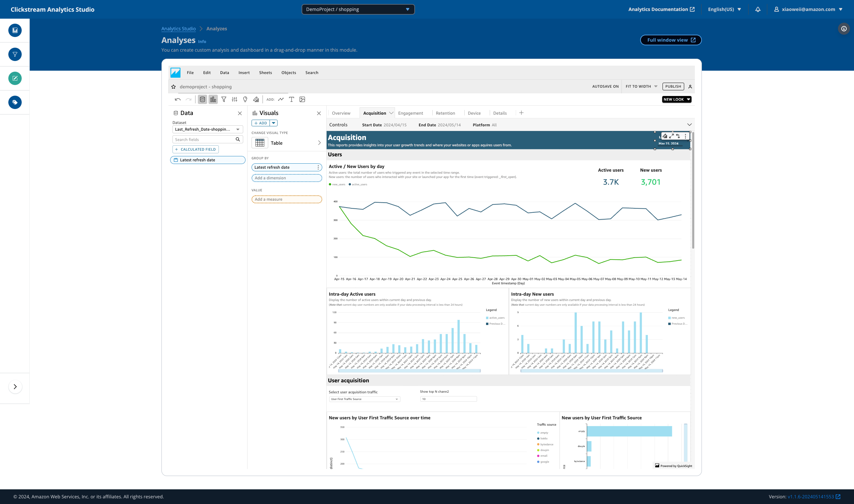
Task: Toggle the Visuals pane bar-chart icon
Action: (213, 100)
